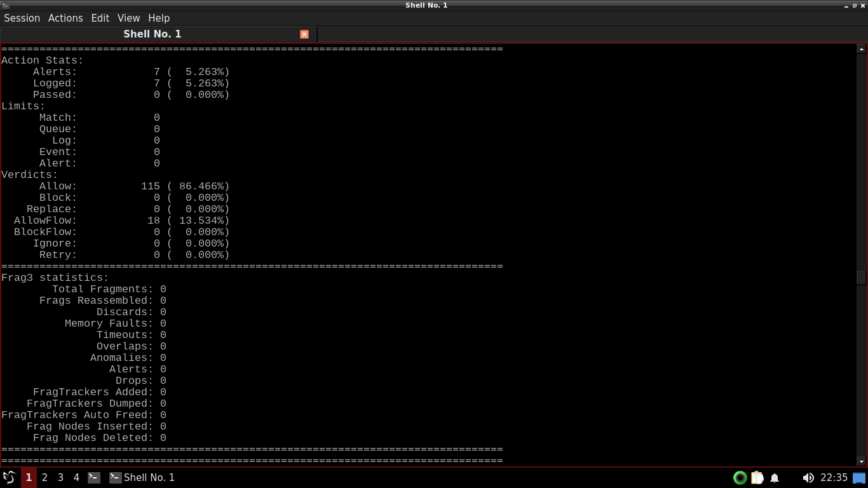Open the Actions menu
The image size is (868, 488).
(65, 18)
